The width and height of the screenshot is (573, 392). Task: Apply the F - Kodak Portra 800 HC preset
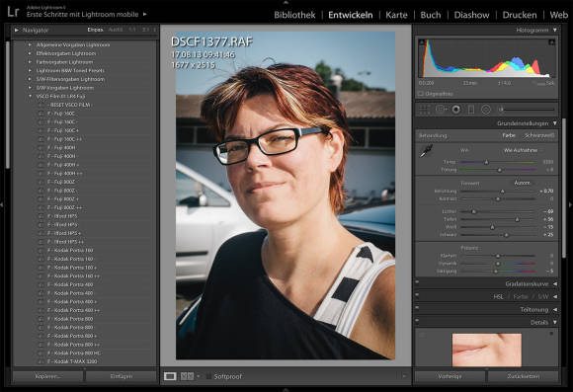tap(74, 353)
